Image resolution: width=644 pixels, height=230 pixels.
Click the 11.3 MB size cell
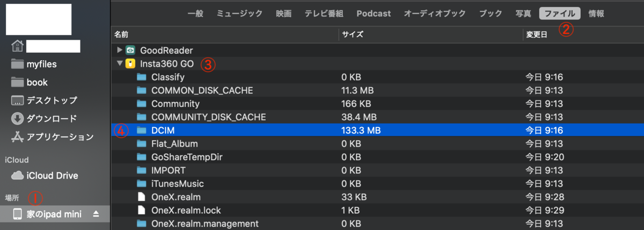(x=358, y=90)
